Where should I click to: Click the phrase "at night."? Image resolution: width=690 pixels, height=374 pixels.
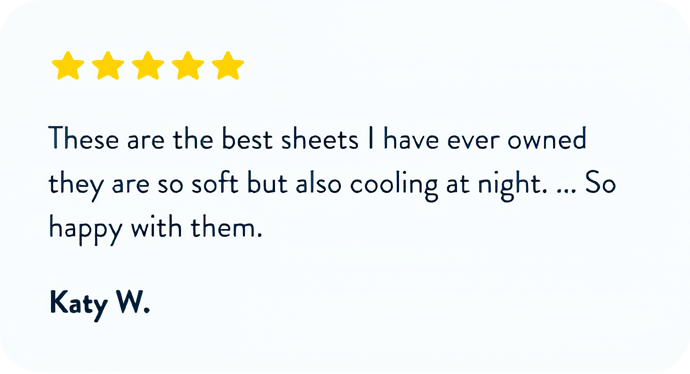pos(497,185)
